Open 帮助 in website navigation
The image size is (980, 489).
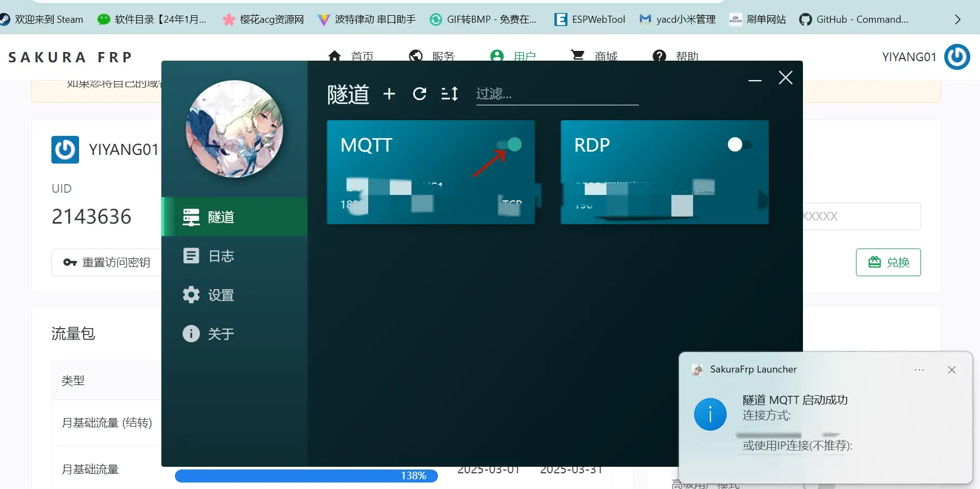click(x=675, y=56)
